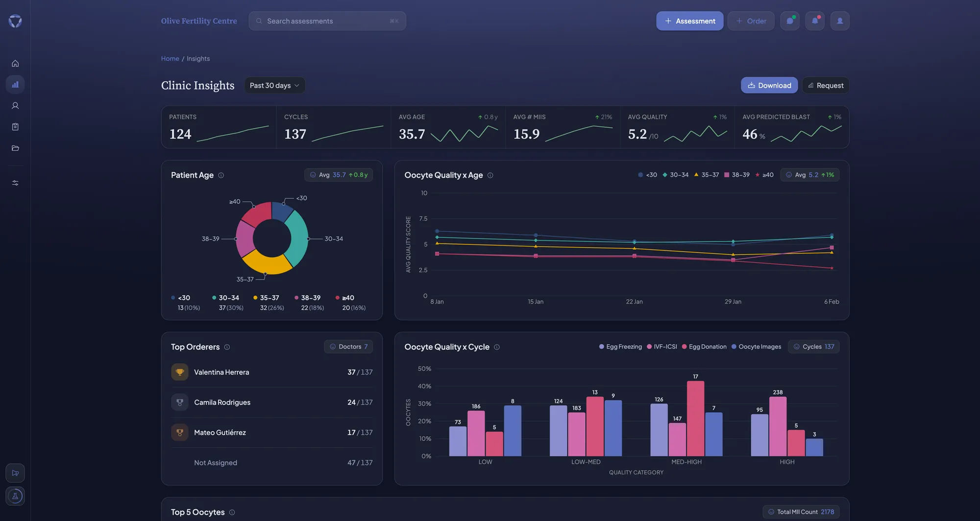The height and width of the screenshot is (521, 980).
Task: Select Not Assigned row
Action: tap(272, 463)
